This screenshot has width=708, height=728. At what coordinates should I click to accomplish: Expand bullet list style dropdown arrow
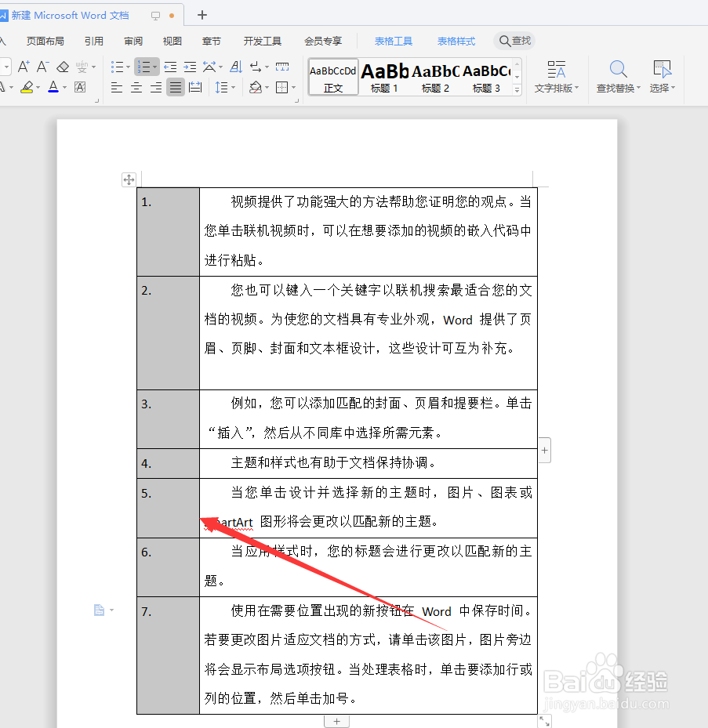pyautogui.click(x=129, y=67)
